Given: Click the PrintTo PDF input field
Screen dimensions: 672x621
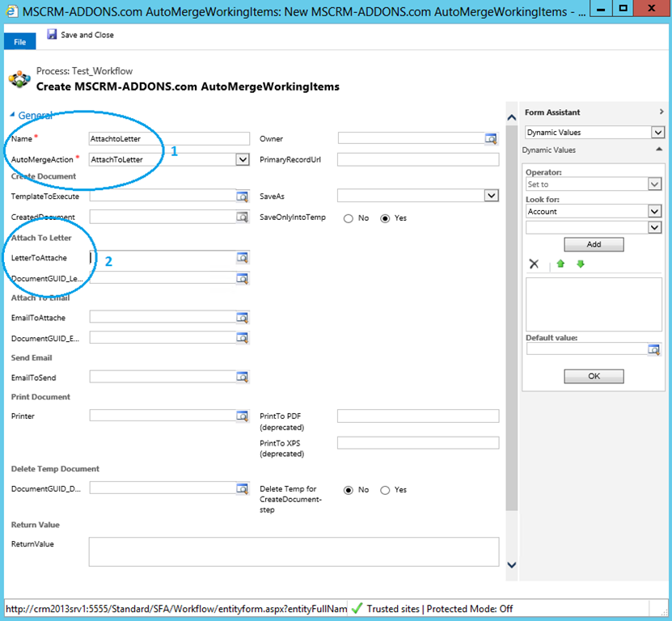Looking at the screenshot, I should 418,416.
